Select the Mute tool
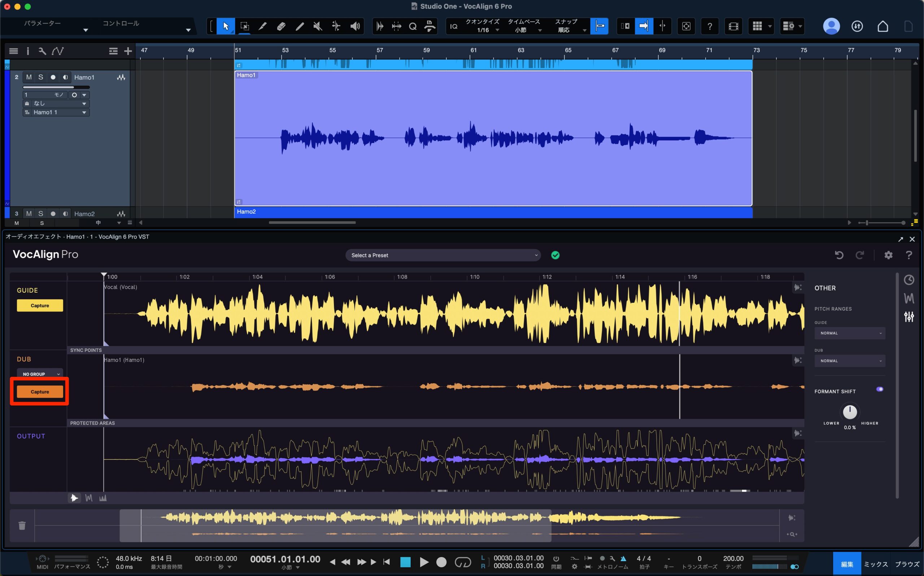The height and width of the screenshot is (576, 924). (x=318, y=26)
